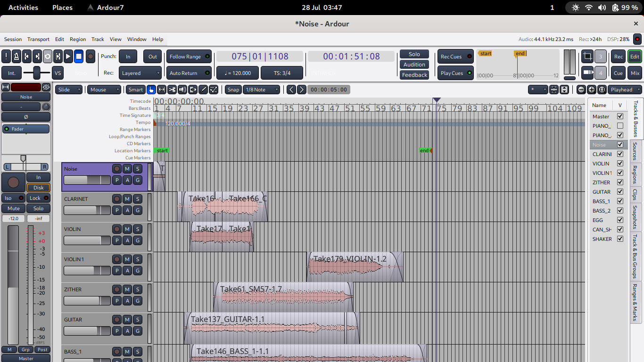This screenshot has height=362, width=644.
Task: Mute the CLARINET track
Action: 127,199
